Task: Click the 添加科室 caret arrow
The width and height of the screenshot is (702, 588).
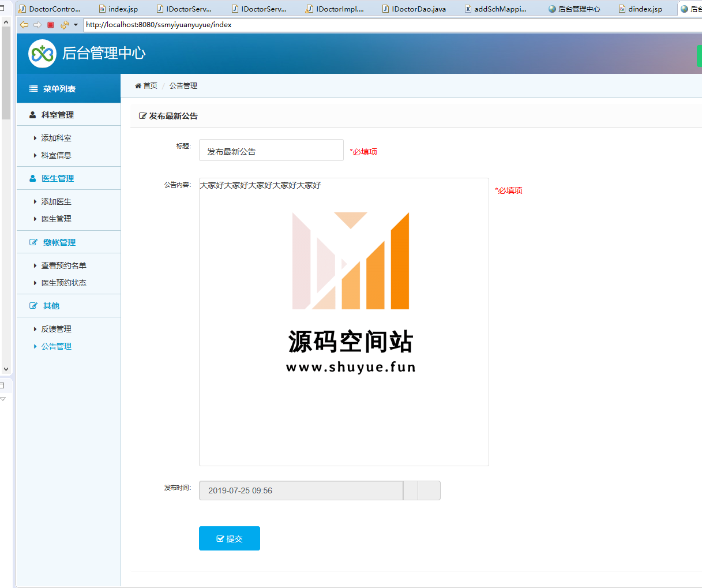Action: (x=35, y=138)
